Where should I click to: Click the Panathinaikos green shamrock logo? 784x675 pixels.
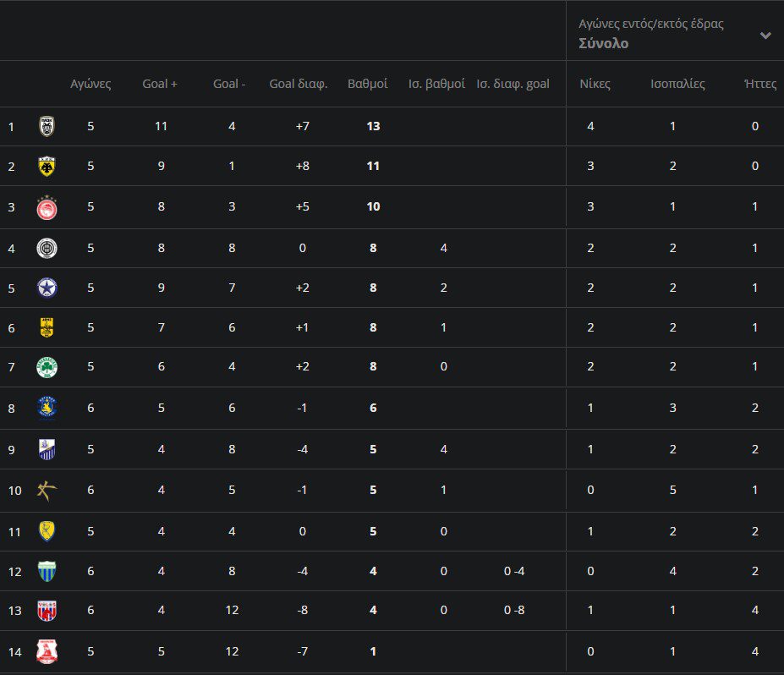(47, 367)
